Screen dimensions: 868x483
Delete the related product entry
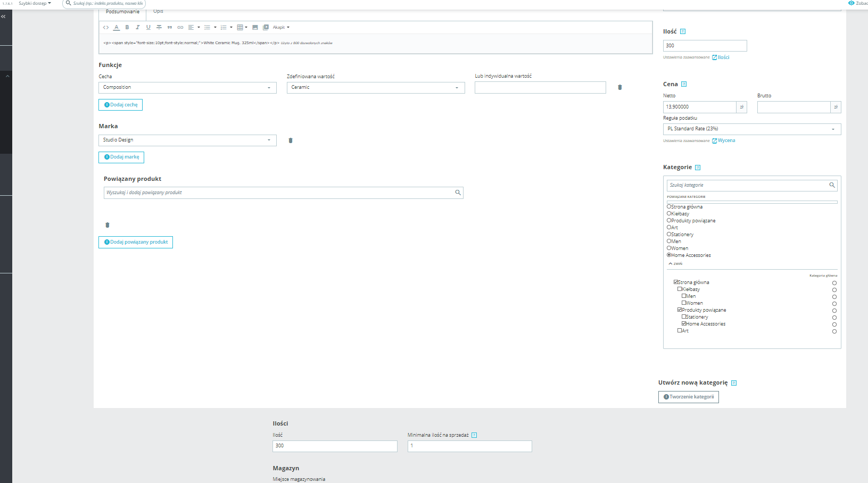[108, 225]
